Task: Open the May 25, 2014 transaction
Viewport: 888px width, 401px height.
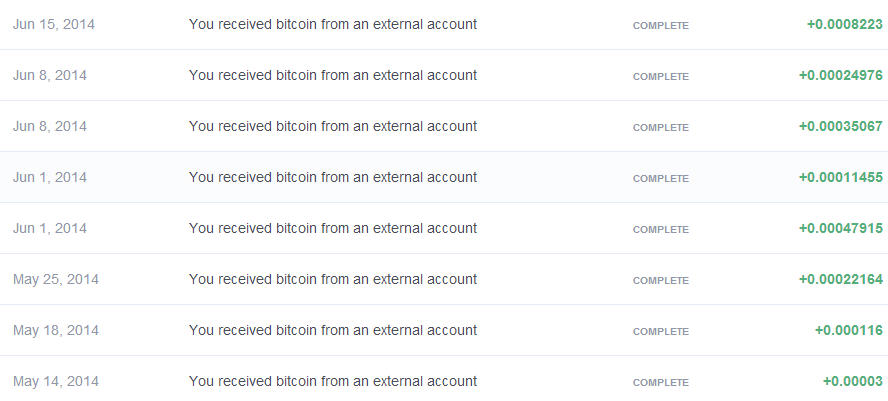Action: click(x=332, y=279)
